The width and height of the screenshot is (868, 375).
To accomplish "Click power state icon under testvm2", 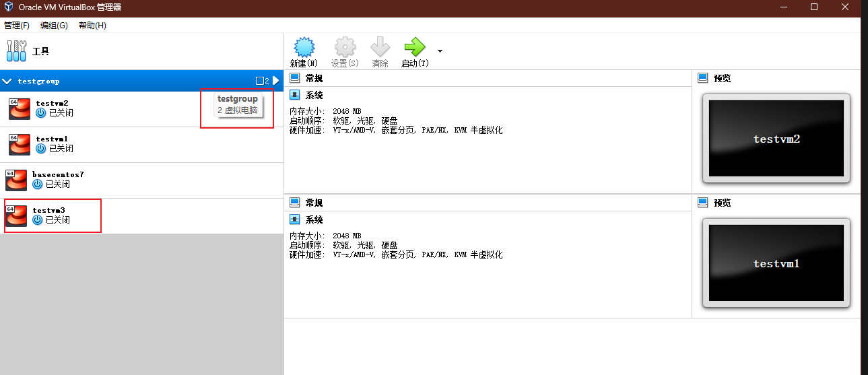I will [x=40, y=113].
